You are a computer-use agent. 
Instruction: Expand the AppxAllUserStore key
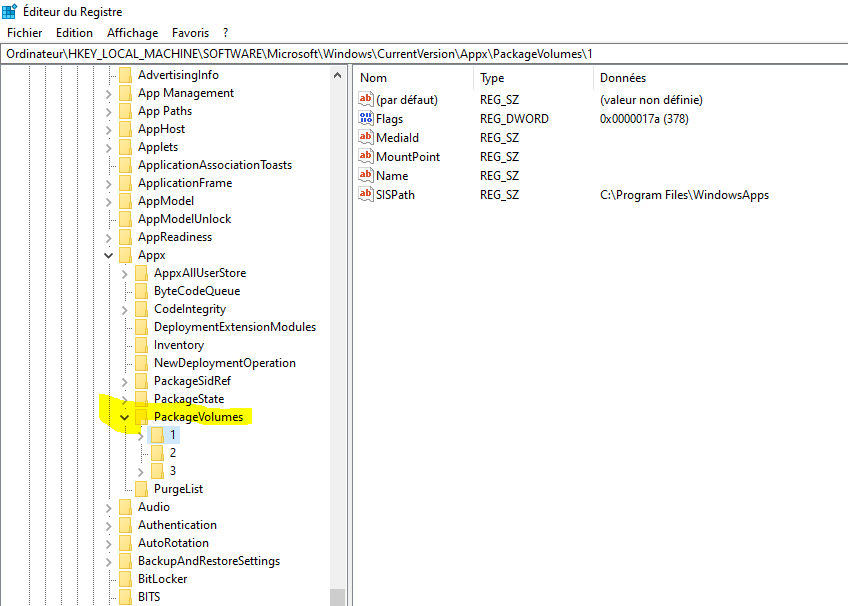pos(124,274)
